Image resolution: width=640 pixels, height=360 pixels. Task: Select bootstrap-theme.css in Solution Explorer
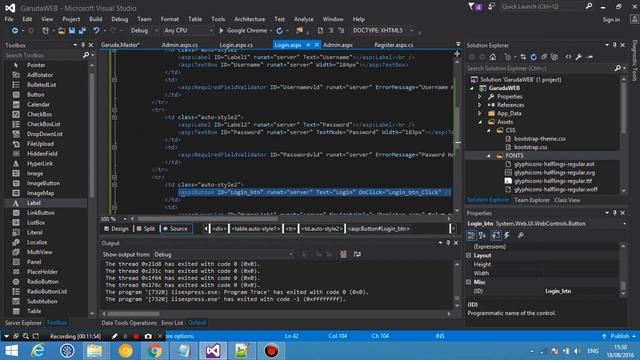pyautogui.click(x=540, y=139)
